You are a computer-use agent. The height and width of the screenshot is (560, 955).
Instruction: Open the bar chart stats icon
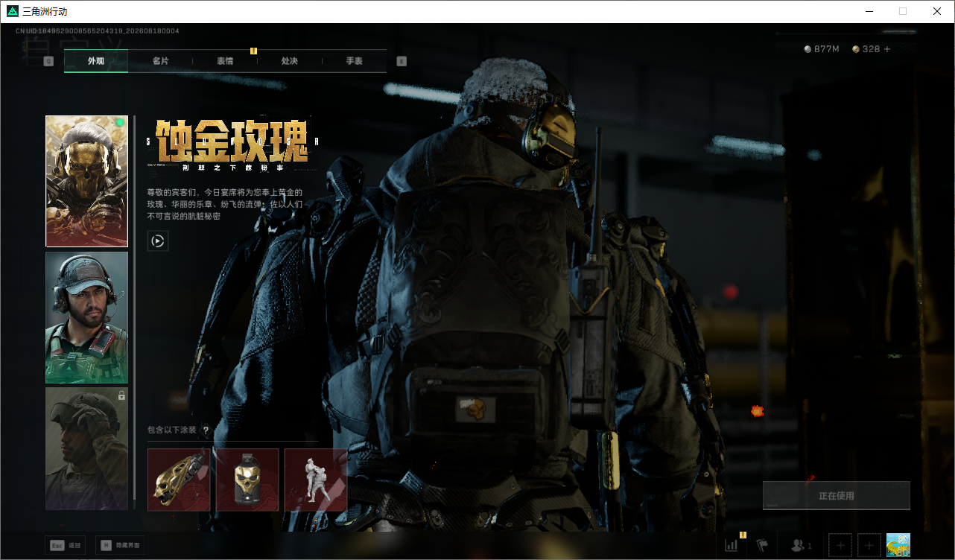pyautogui.click(x=732, y=545)
